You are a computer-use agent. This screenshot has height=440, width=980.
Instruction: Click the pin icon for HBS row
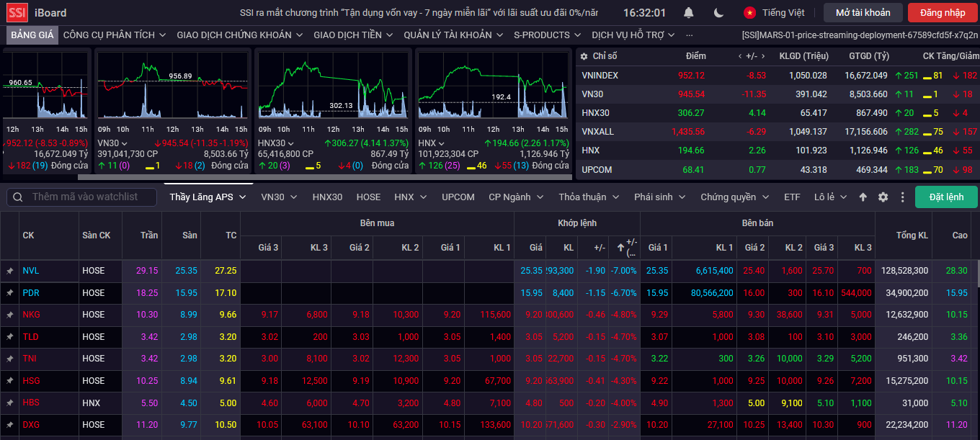click(9, 403)
